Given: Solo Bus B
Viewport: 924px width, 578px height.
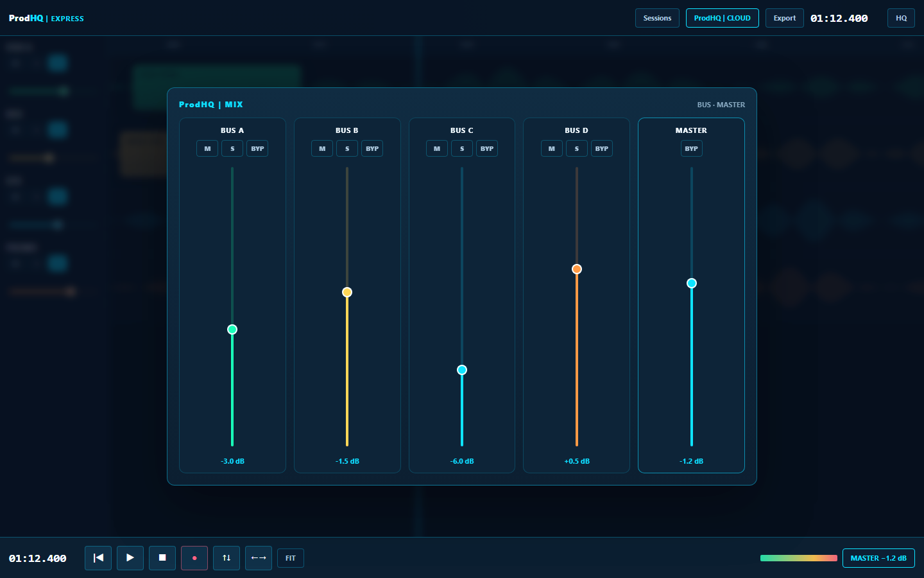Looking at the screenshot, I should pyautogui.click(x=347, y=148).
